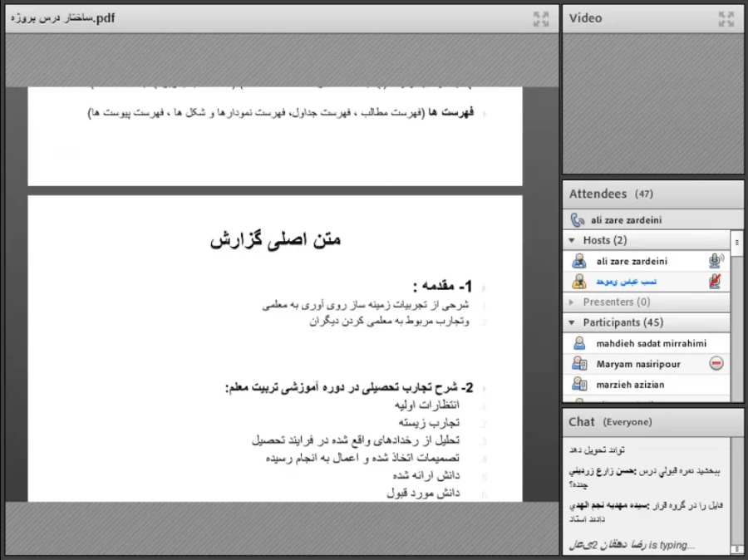748x560 pixels.
Task: Expand the Presenters (0) section
Action: point(570,302)
